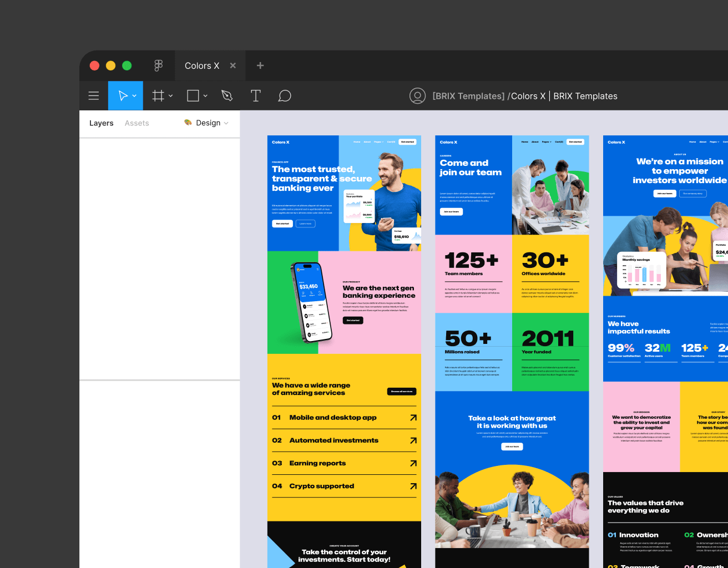
Task: Click the user avatar circle
Action: [417, 95]
